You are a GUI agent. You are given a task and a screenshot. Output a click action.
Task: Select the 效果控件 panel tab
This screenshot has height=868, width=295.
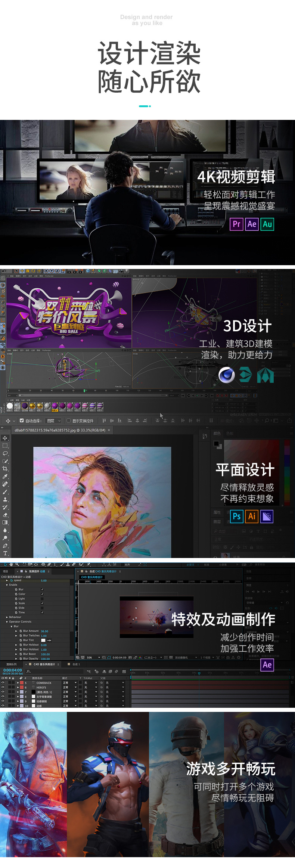point(34,571)
